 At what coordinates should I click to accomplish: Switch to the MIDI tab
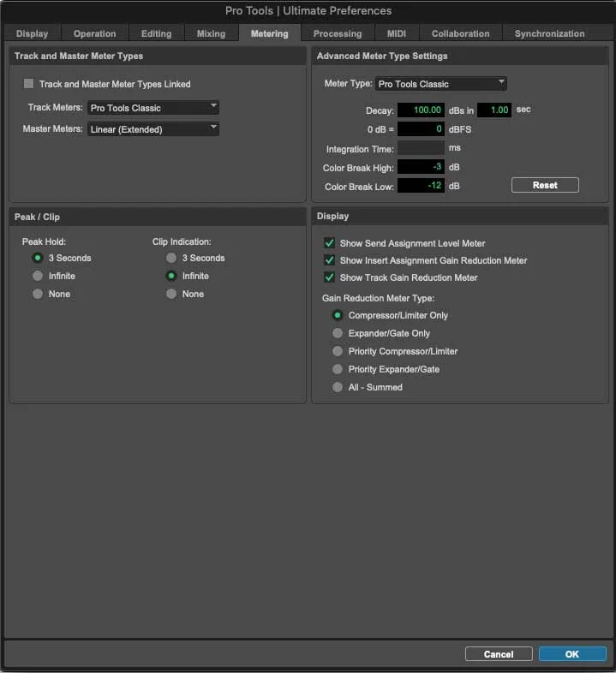click(x=396, y=33)
